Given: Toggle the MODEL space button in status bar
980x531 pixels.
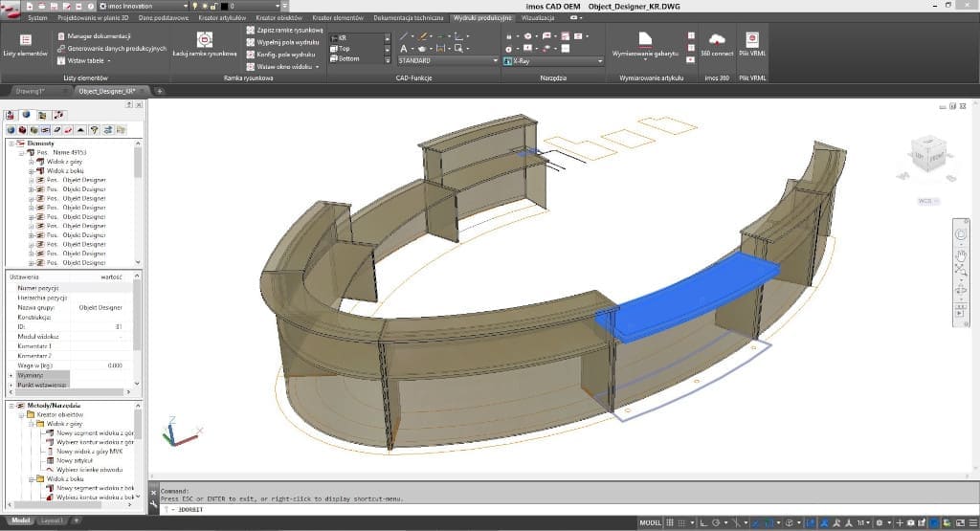Looking at the screenshot, I should point(650,522).
